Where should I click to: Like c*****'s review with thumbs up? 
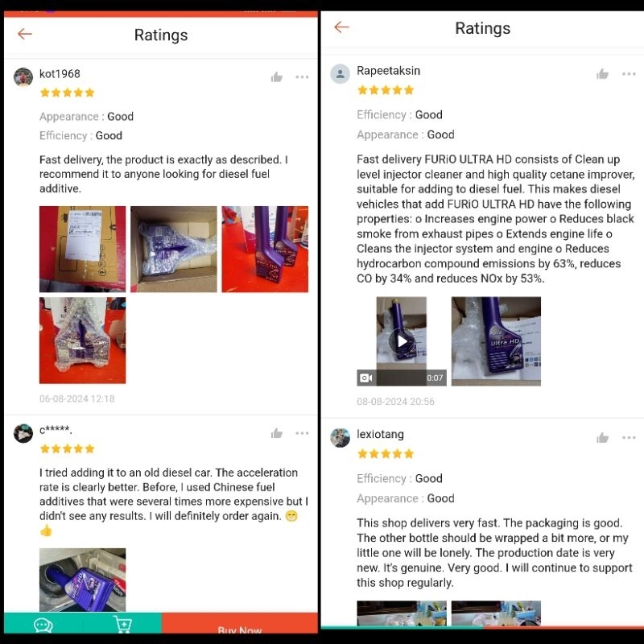tap(277, 433)
